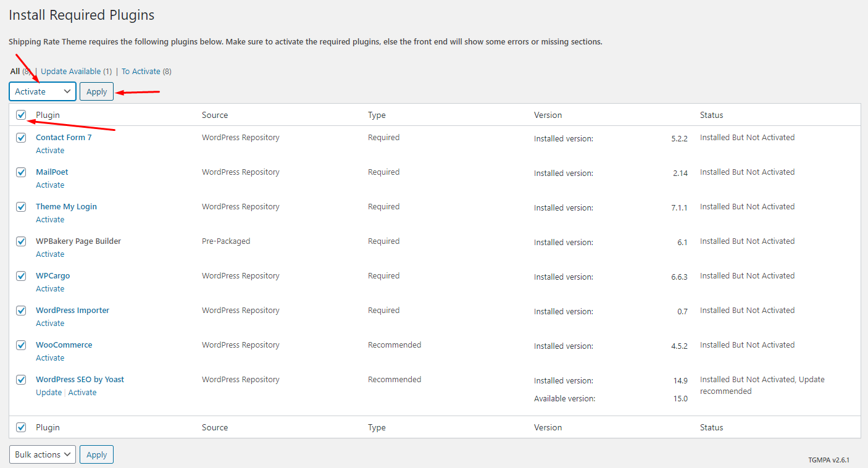868x468 pixels.
Task: Open the Contact Form 7 plugin link
Action: pos(64,138)
